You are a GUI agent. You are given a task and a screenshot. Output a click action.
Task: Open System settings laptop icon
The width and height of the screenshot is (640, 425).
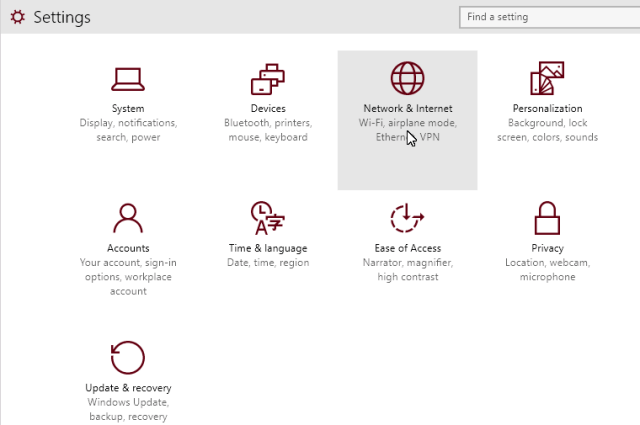coord(128,79)
